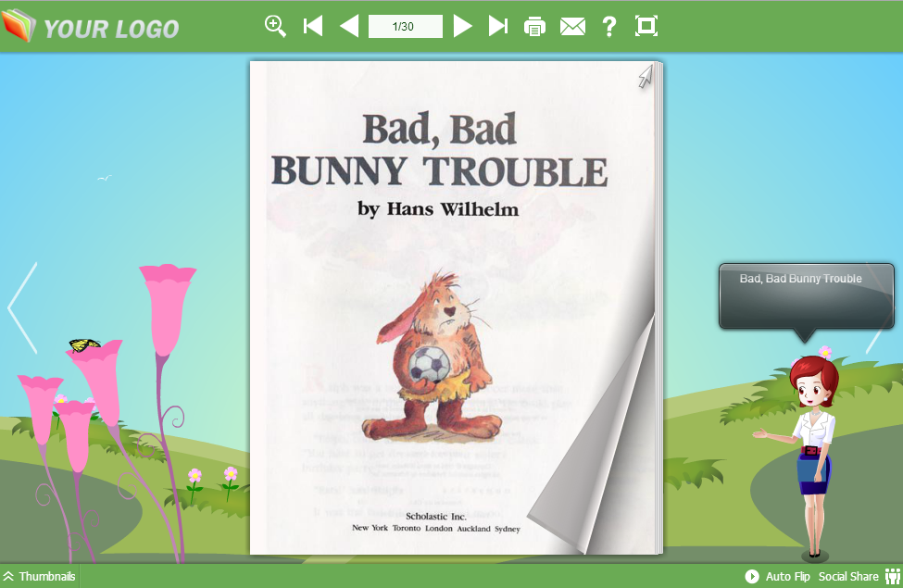Click the author line by Hans Wilhelm
Image resolution: width=903 pixels, height=588 pixels.
pos(438,209)
